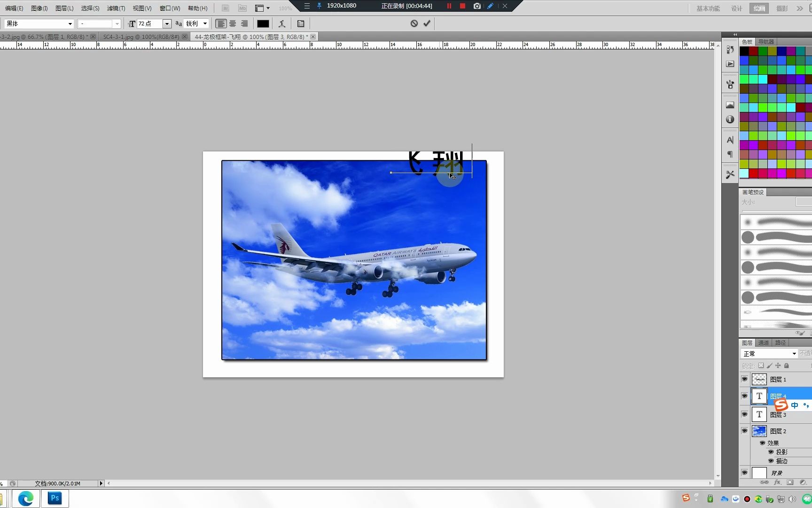Left-align the text
Screen dimensions: 812x508
(220, 24)
